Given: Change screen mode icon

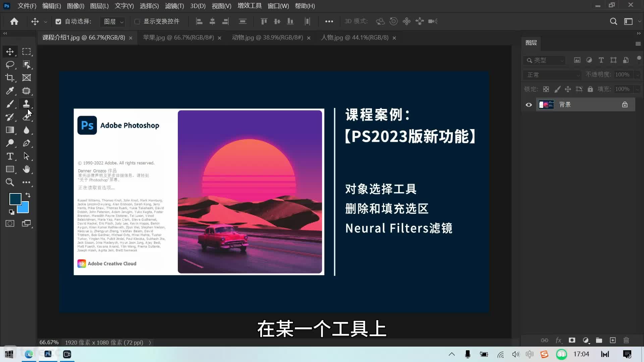Looking at the screenshot, I should pos(26,224).
